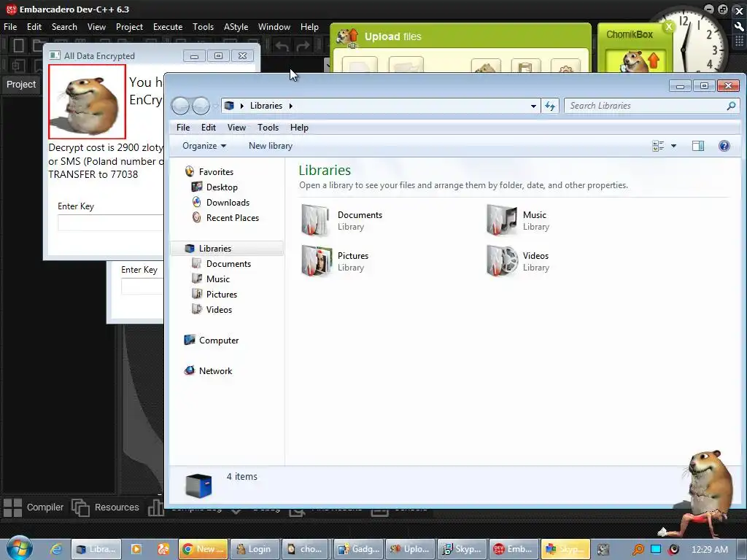Select Desktop in navigation pane

tap(222, 187)
